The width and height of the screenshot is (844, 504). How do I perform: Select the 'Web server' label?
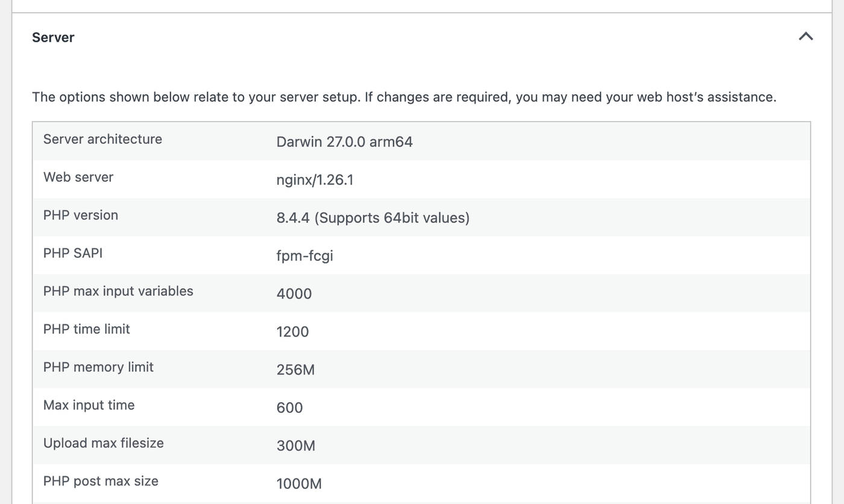(x=78, y=177)
